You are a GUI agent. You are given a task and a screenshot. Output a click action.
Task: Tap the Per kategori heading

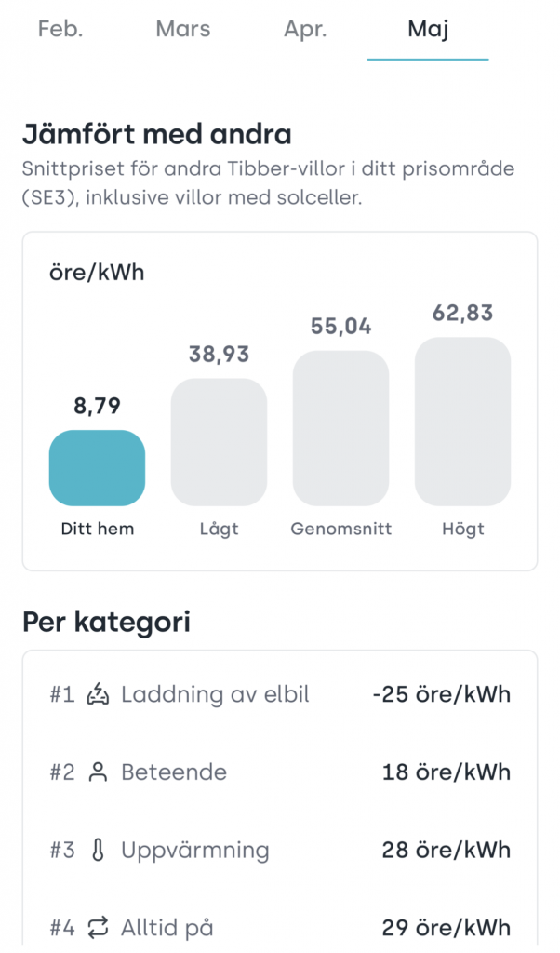(x=106, y=623)
